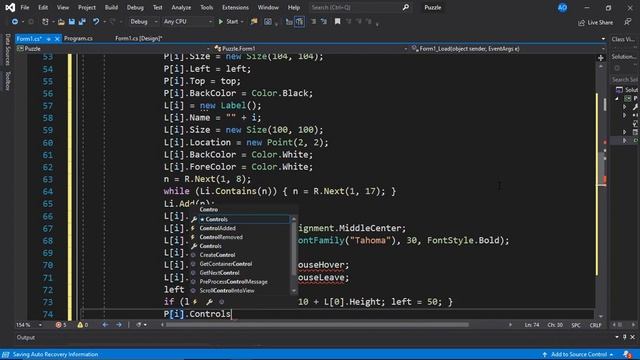This screenshot has height=360, width=640.
Task: Click the CRLF line ending indicator
Action: [x=596, y=325]
